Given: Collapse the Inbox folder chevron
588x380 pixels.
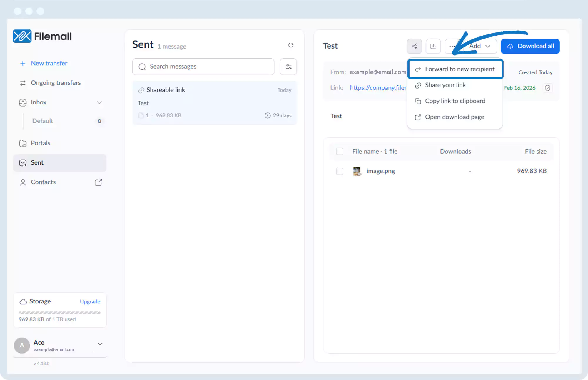Looking at the screenshot, I should coord(99,102).
